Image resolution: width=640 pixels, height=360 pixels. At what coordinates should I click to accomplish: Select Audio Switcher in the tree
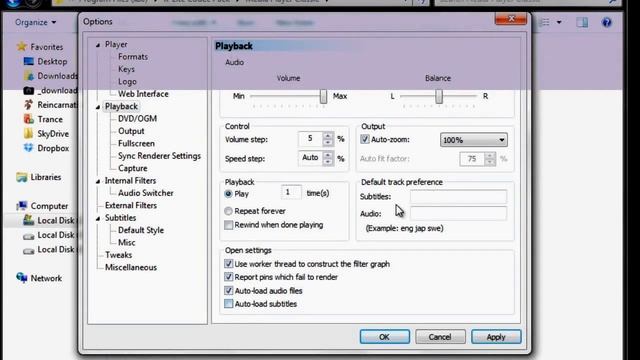[146, 193]
